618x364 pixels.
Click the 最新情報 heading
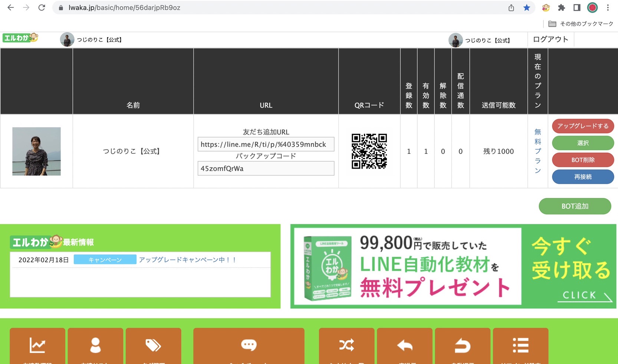pos(78,242)
